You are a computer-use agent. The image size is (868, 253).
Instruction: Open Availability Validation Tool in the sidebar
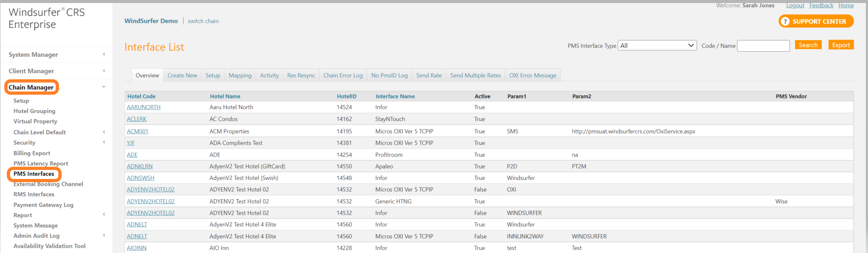50,246
